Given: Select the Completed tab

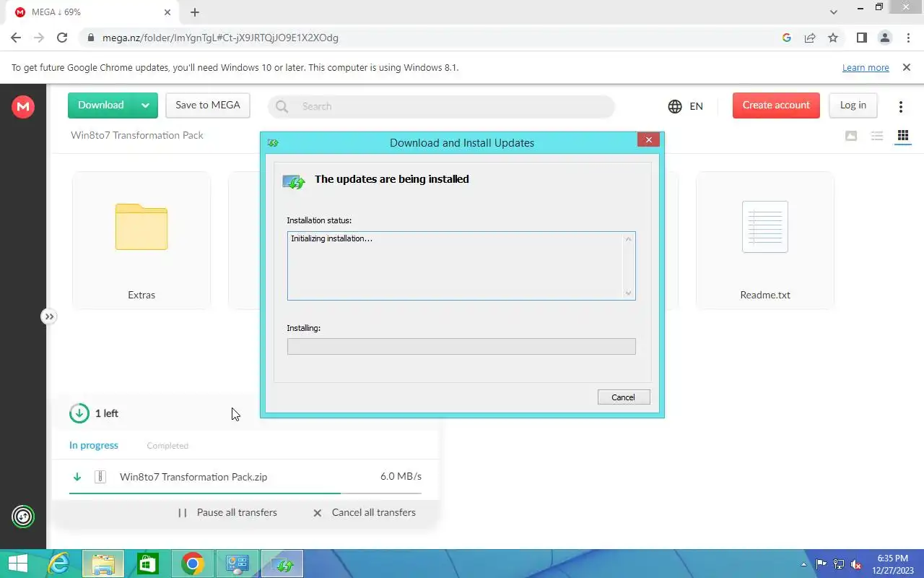Looking at the screenshot, I should tap(167, 446).
